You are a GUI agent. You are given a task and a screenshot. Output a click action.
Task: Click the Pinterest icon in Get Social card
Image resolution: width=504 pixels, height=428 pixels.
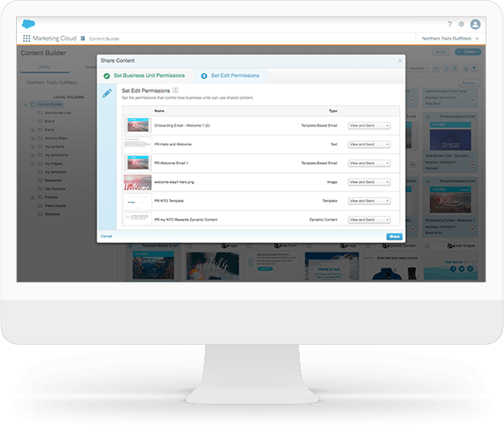[x=470, y=269]
